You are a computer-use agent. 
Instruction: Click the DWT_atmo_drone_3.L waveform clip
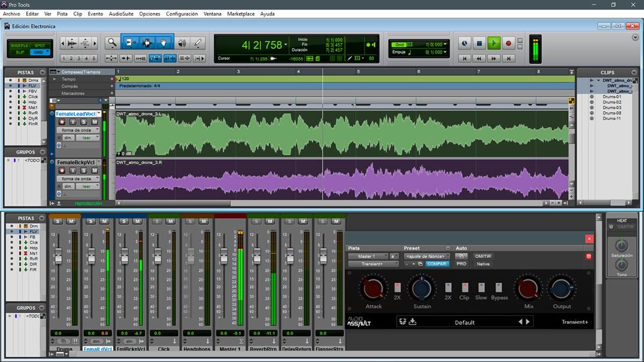click(x=342, y=134)
